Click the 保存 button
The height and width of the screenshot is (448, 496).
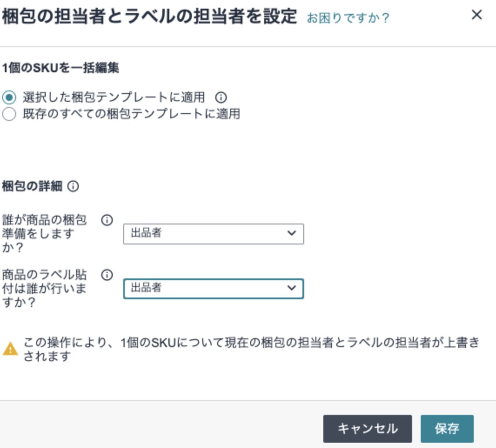[447, 429]
